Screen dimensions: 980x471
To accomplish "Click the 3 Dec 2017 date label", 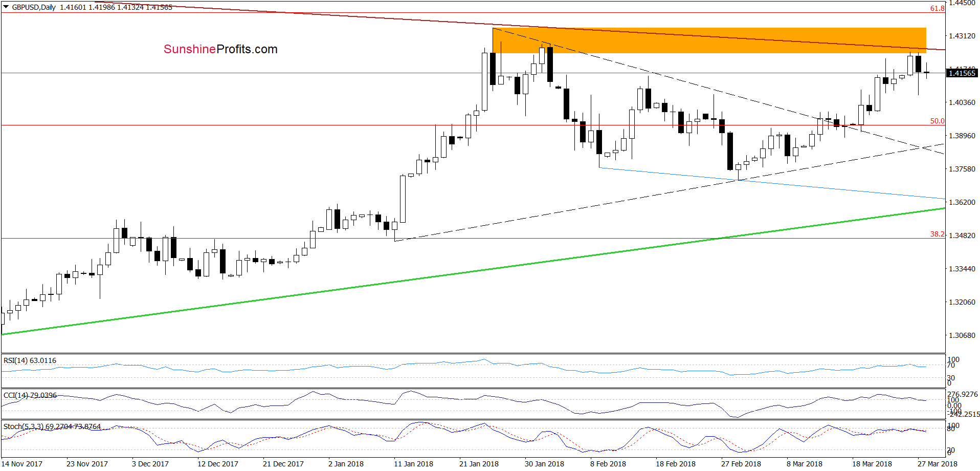I will [x=150, y=464].
